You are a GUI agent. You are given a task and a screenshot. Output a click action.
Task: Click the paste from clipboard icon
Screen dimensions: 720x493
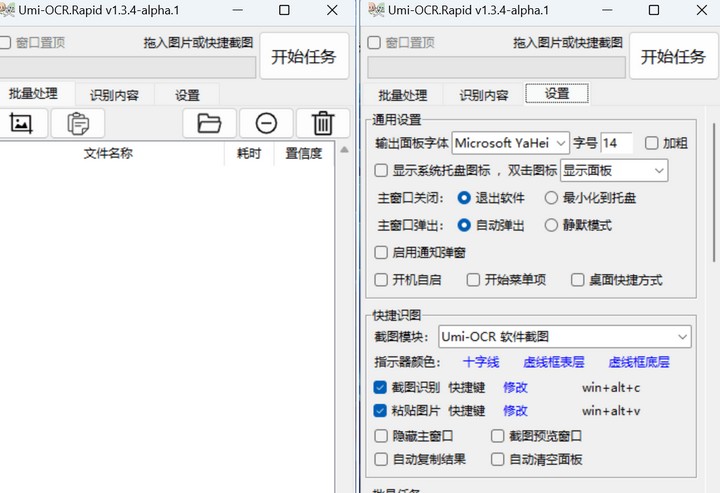coord(78,123)
